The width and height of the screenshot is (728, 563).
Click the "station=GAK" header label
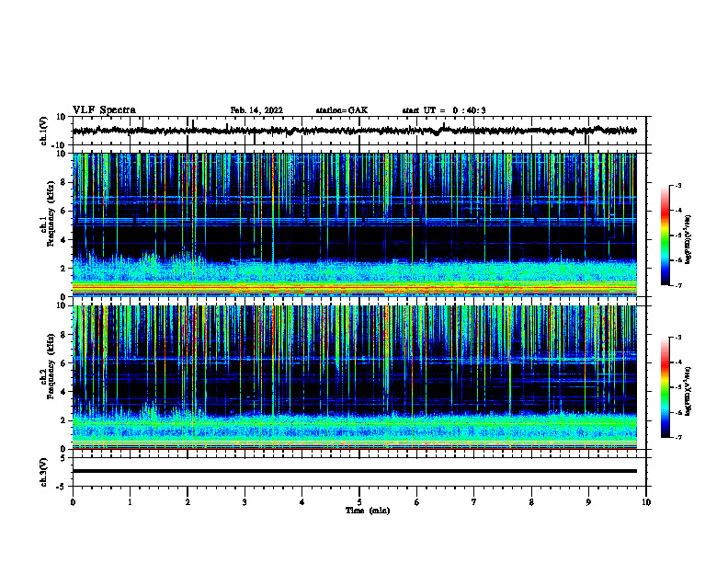[x=342, y=110]
